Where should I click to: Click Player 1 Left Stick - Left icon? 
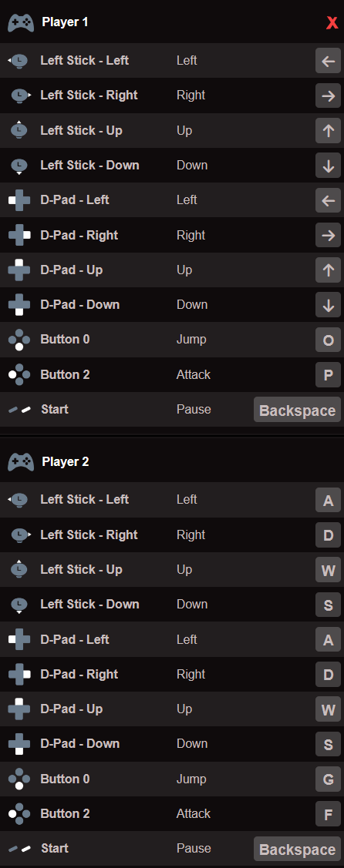click(19, 60)
